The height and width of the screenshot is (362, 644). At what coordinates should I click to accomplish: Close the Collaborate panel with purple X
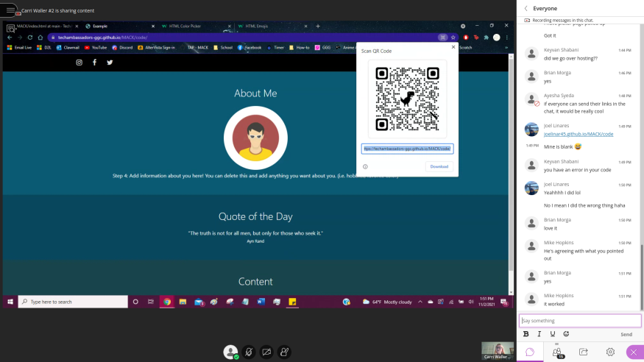click(634, 352)
